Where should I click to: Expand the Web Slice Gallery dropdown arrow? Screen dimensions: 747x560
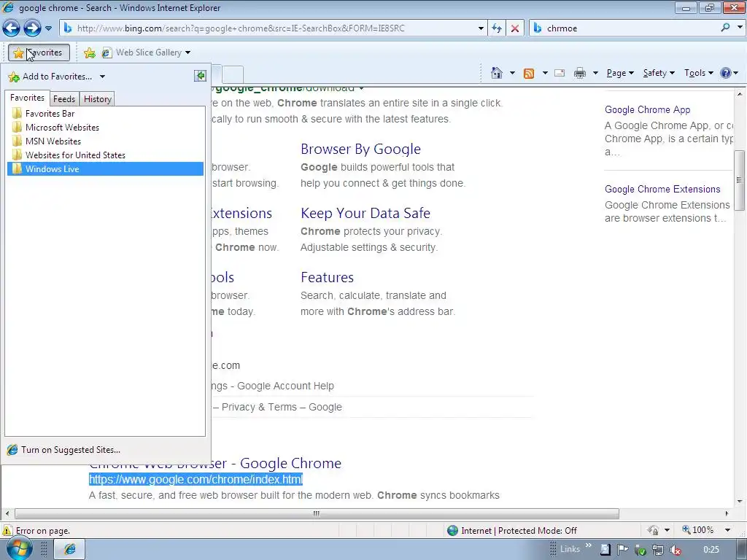pos(187,52)
